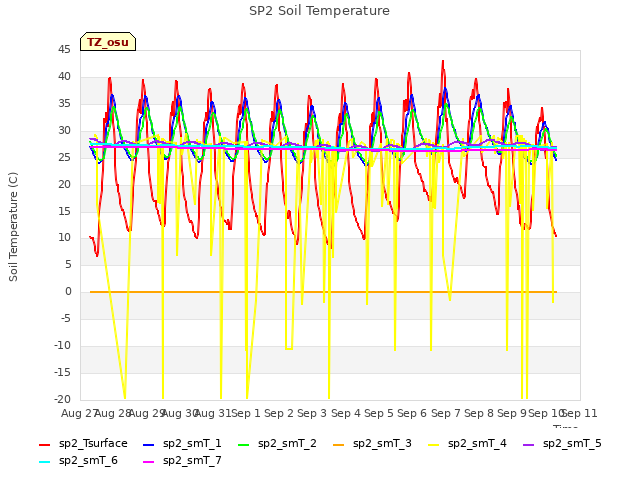Click the Sep 6 x-axis tick label
This screenshot has height=480, width=640.
[412, 413]
